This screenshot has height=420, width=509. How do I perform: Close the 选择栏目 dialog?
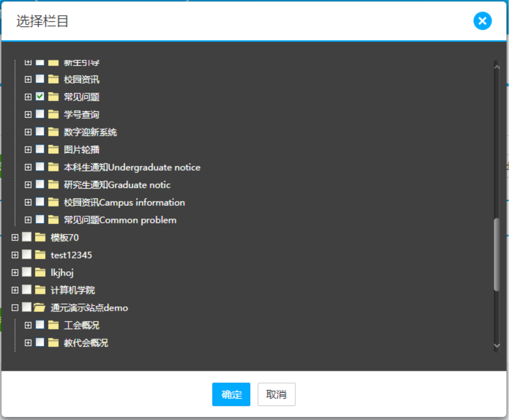pos(482,21)
